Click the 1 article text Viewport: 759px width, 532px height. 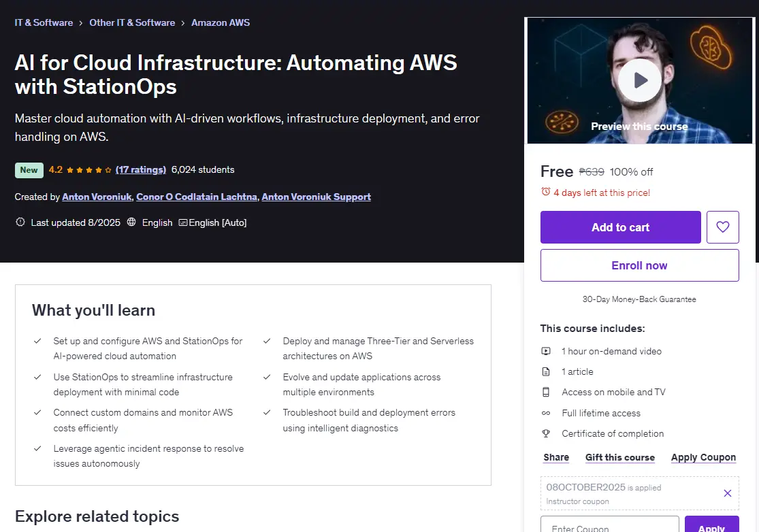click(x=577, y=371)
